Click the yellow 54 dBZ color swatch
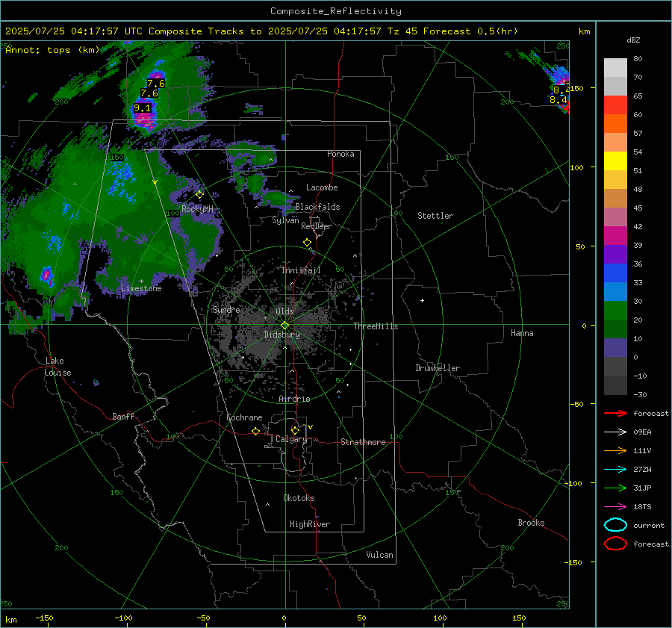The height and width of the screenshot is (628, 672). point(615,161)
